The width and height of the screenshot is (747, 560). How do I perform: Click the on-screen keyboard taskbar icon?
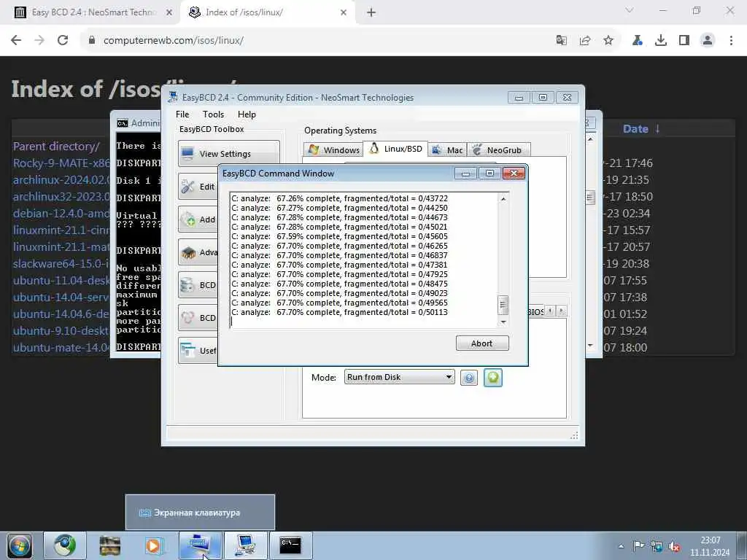[200, 545]
